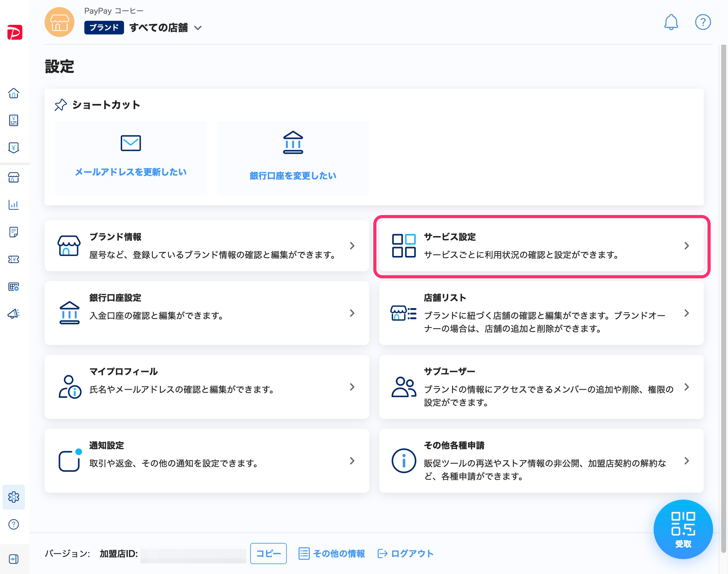
Task: Click ログアウト to sign out
Action: (x=413, y=553)
